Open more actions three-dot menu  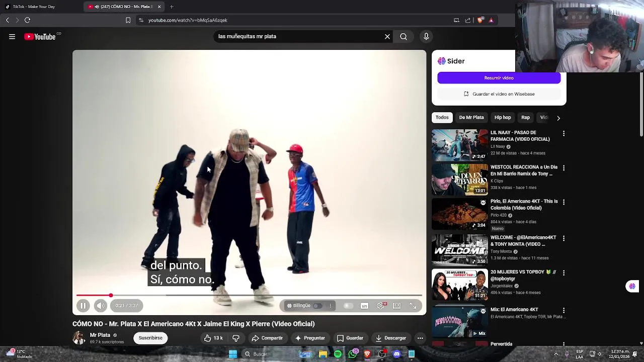420,338
